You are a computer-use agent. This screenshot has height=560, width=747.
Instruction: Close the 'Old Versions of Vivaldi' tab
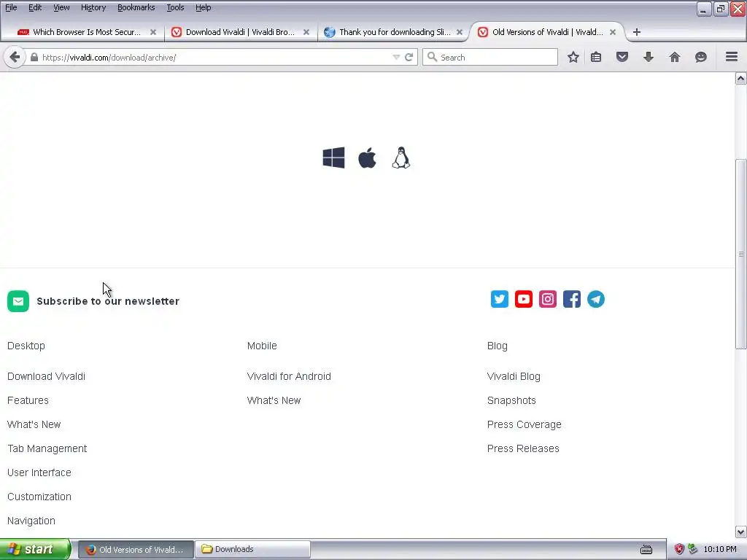(613, 32)
